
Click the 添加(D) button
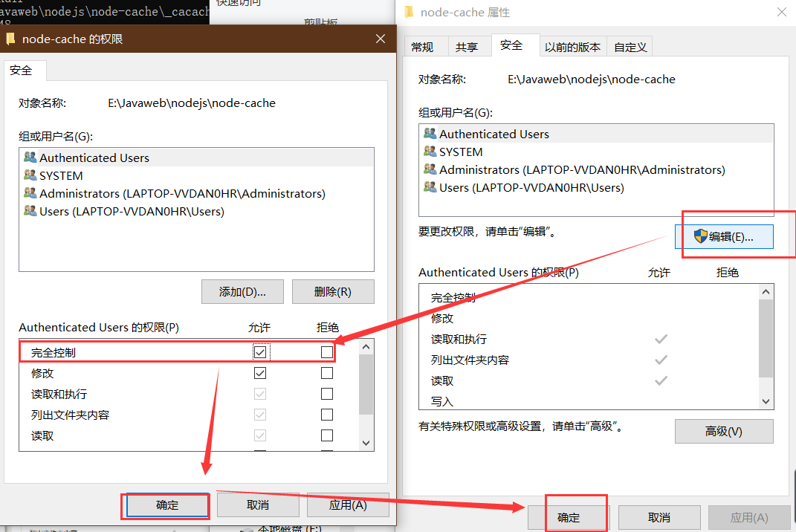[x=242, y=291]
